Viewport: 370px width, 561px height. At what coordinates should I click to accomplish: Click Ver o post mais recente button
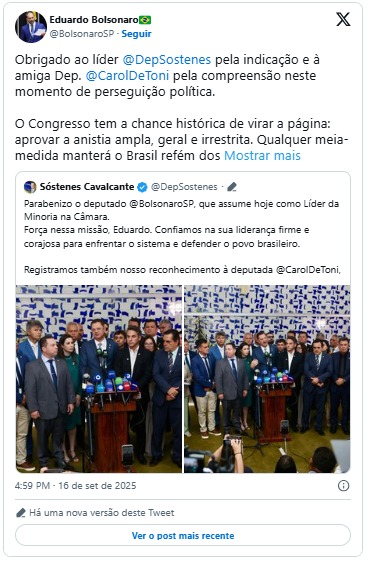(x=183, y=536)
